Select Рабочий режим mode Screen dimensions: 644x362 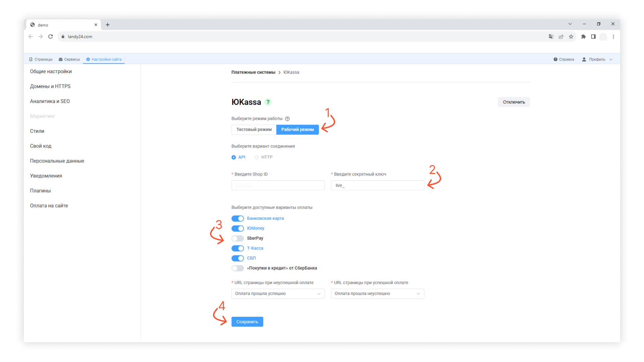tap(298, 130)
